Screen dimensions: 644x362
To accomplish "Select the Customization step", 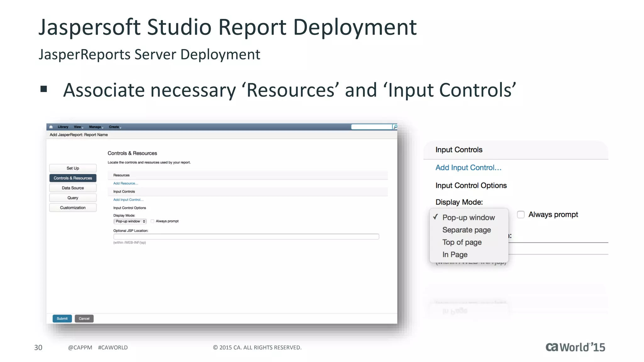I will click(x=73, y=208).
